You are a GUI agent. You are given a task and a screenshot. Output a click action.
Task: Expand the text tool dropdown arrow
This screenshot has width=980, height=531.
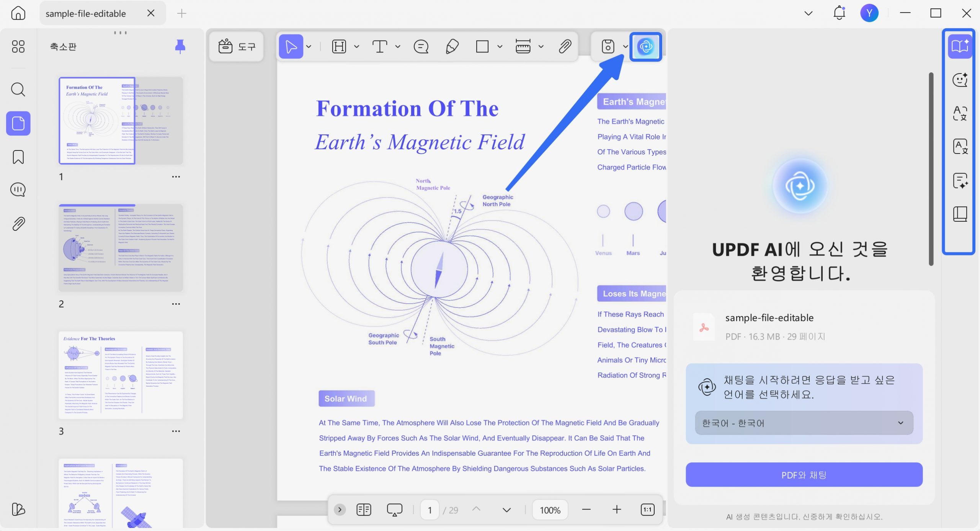[398, 47]
